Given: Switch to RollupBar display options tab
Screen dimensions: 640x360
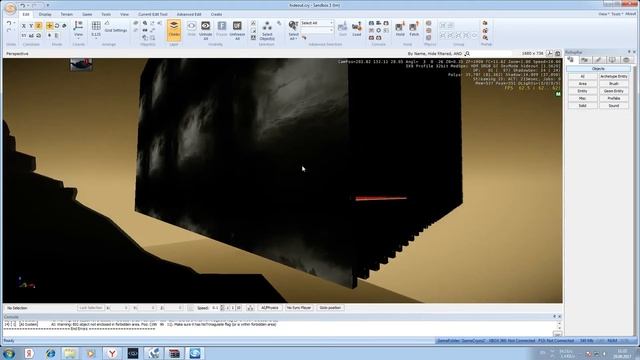Looking at the screenshot, I should coord(612,60).
